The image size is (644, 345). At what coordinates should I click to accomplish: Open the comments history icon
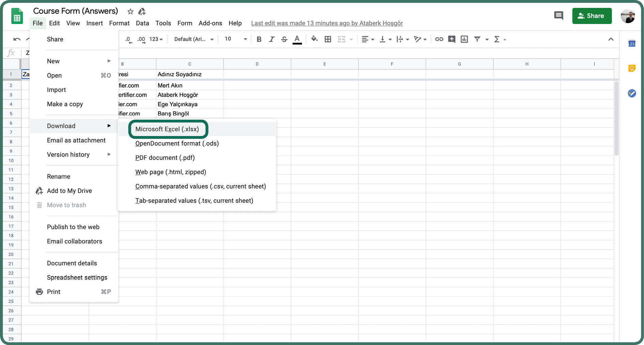pos(558,16)
